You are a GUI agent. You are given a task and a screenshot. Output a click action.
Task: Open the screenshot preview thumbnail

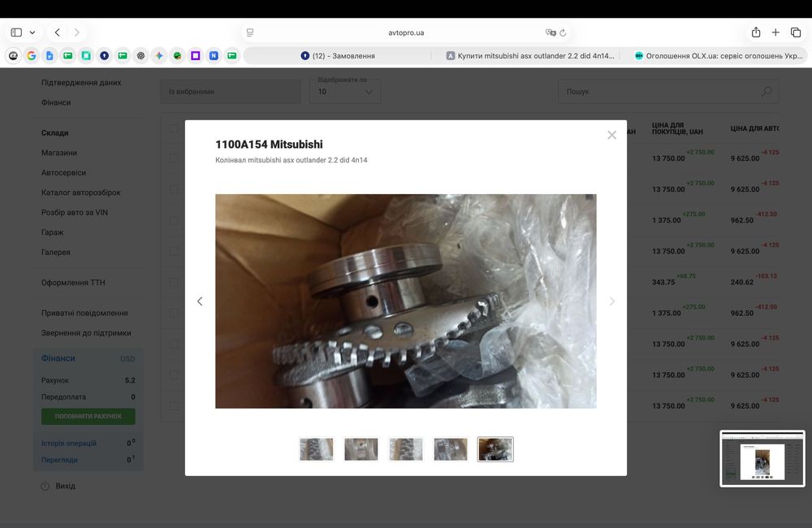click(x=762, y=459)
